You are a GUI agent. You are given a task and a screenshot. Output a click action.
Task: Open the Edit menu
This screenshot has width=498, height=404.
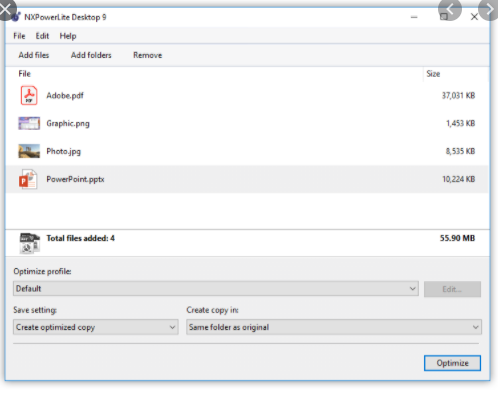(42, 36)
